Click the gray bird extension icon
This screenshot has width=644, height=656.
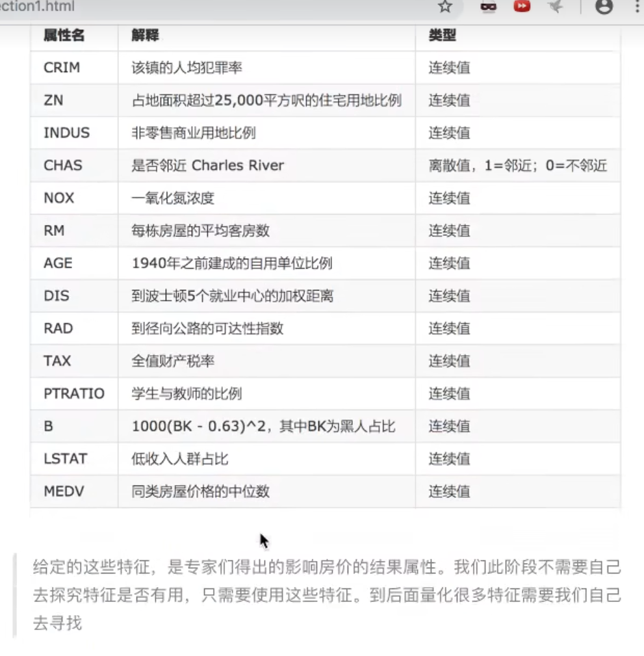coord(556,7)
